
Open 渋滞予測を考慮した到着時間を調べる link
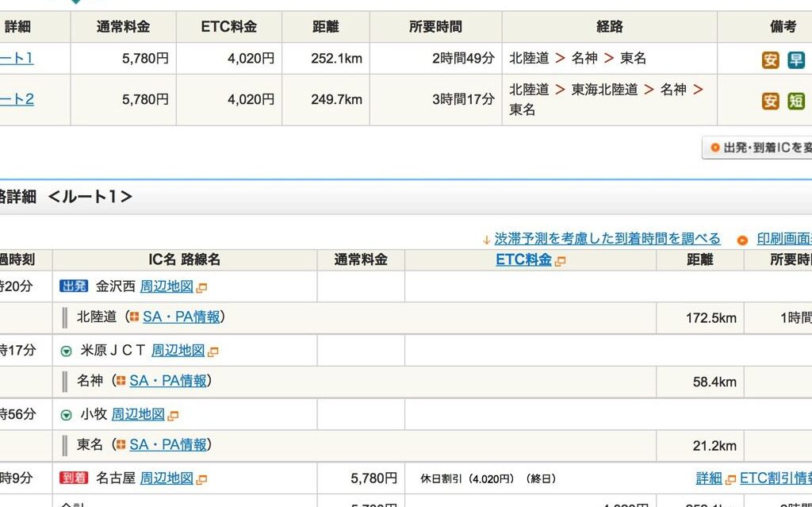(607, 239)
